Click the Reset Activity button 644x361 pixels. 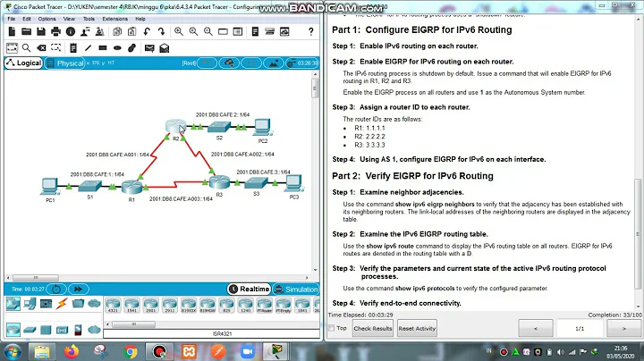(417, 328)
